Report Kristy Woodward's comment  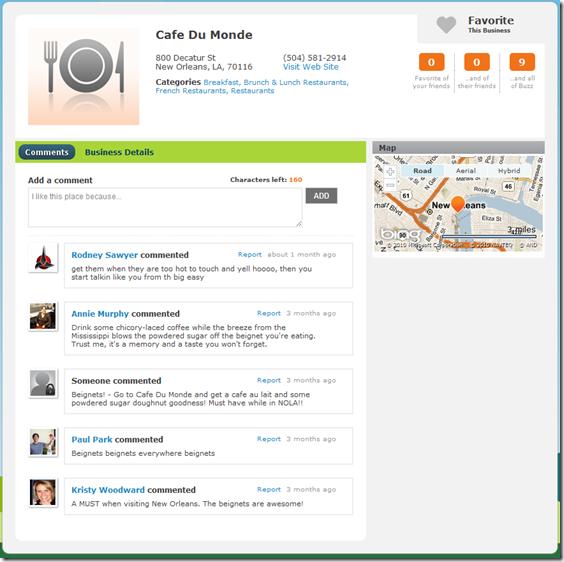coord(269,489)
